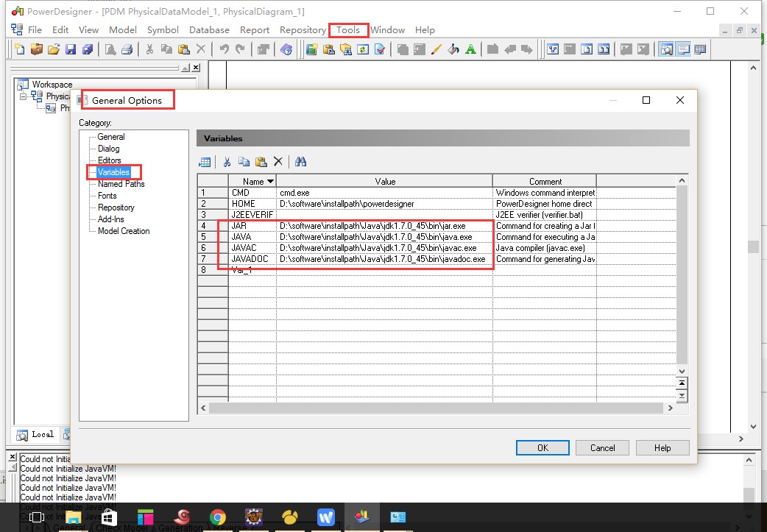Click the JAVAC value cell

(384, 248)
